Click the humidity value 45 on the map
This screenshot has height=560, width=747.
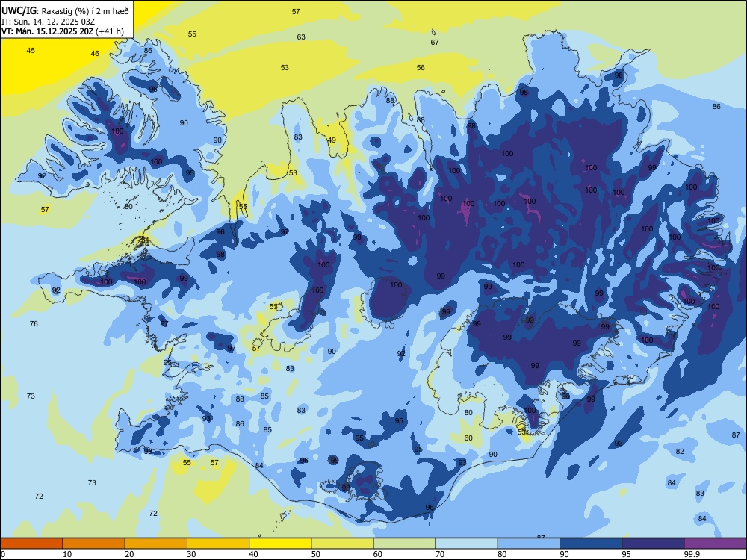pyautogui.click(x=31, y=51)
